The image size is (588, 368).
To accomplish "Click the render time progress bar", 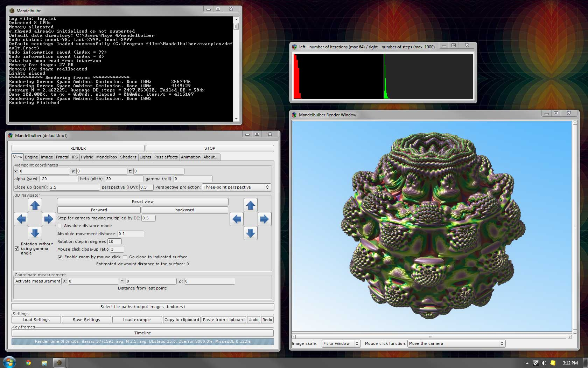I will [x=143, y=341].
